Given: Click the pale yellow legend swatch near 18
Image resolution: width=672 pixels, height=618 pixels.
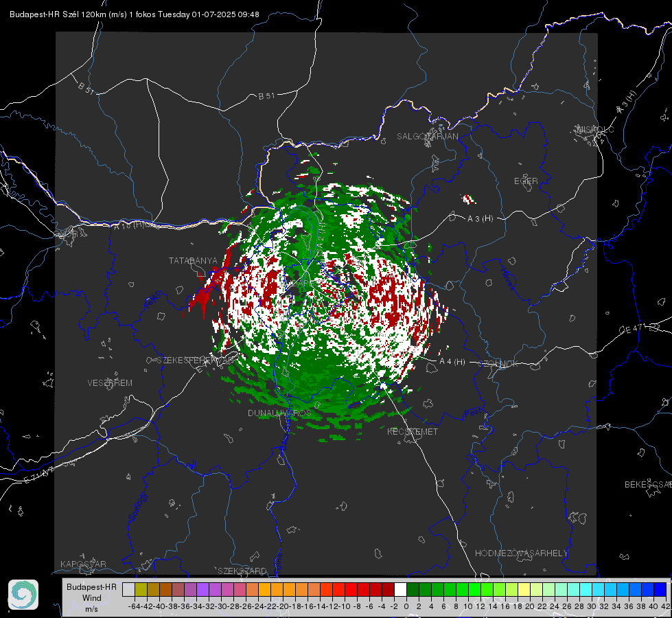Looking at the screenshot, I should [x=524, y=590].
